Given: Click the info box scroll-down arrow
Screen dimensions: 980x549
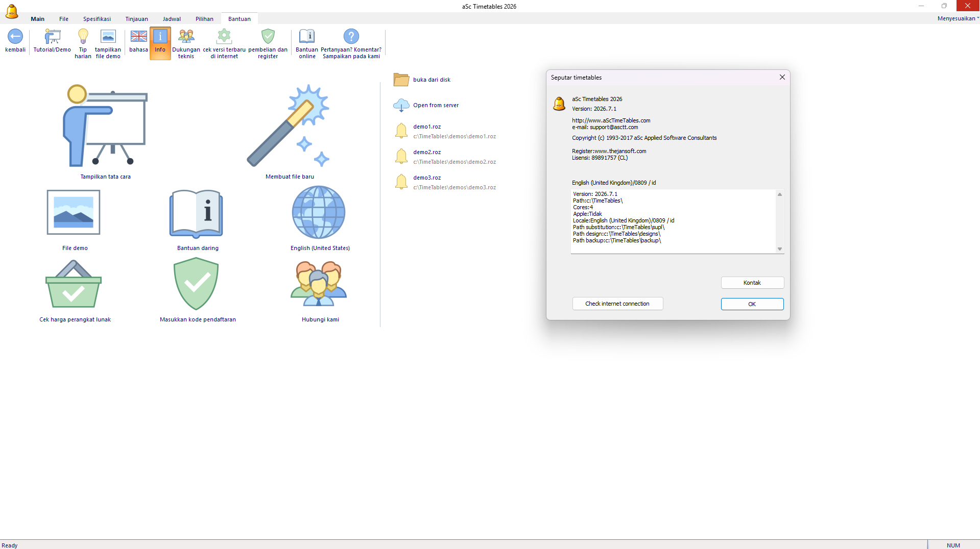Looking at the screenshot, I should (780, 249).
